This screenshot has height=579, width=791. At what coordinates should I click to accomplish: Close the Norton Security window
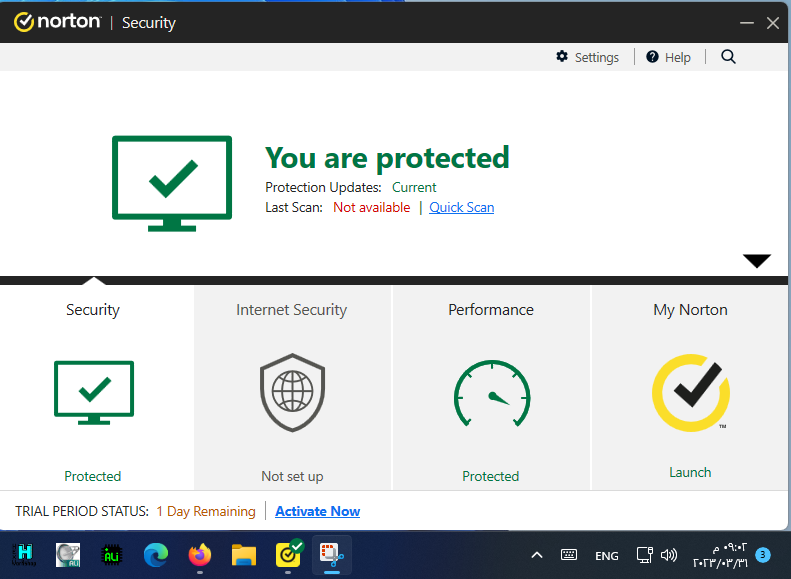(773, 23)
